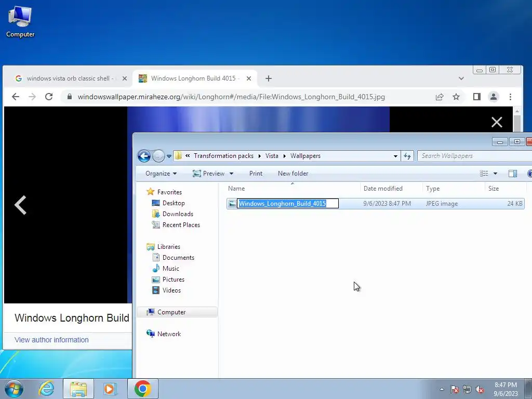The height and width of the screenshot is (399, 532).
Task: Open the share icon in Chrome's address bar
Action: click(440, 97)
